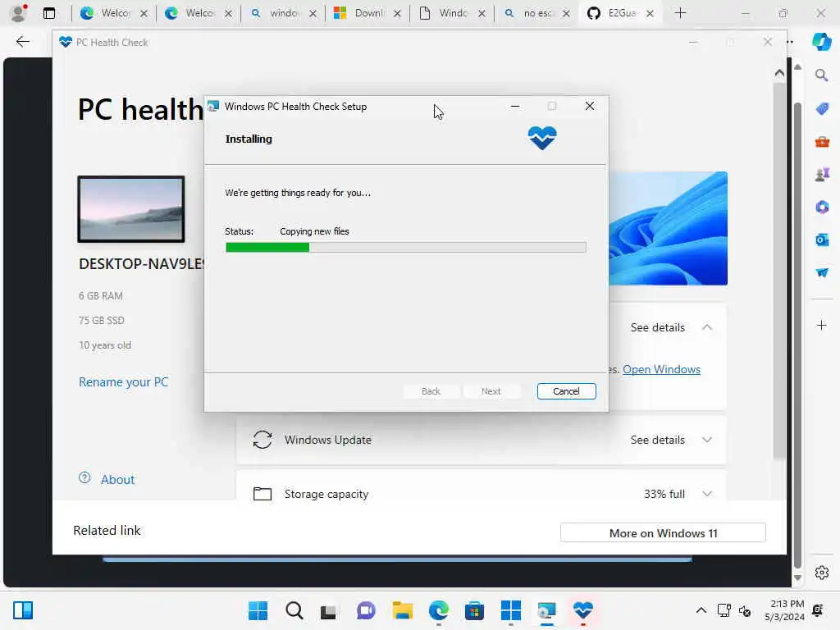This screenshot has width=840, height=630.
Task: Open the taskbar Search icon
Action: coord(294,610)
